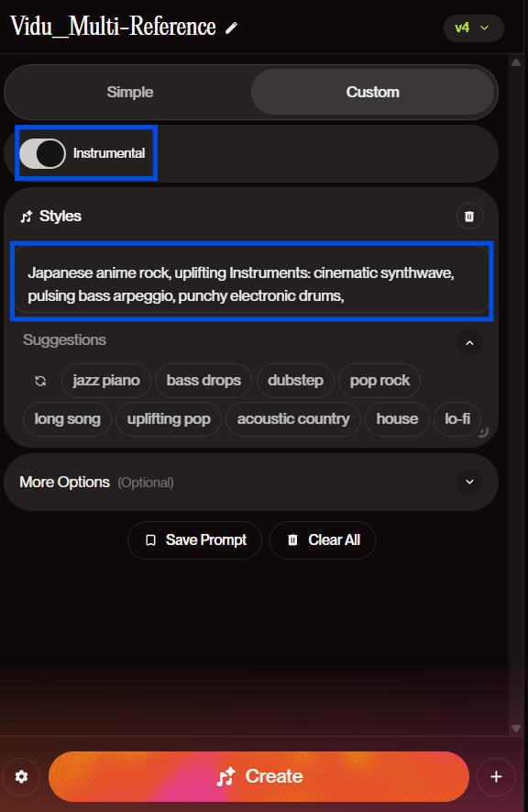The image size is (528, 812).
Task: Toggle the Instrumental switch
Action: [x=42, y=153]
